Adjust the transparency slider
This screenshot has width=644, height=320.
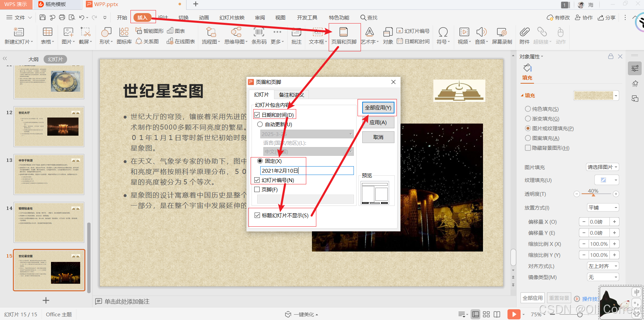[x=593, y=195]
